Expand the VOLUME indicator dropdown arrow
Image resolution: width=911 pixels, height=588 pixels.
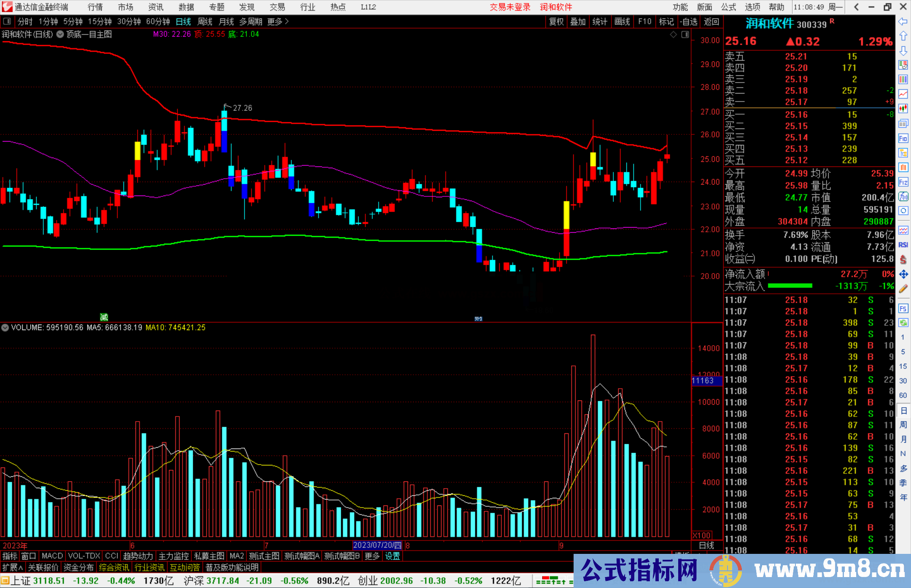5,328
